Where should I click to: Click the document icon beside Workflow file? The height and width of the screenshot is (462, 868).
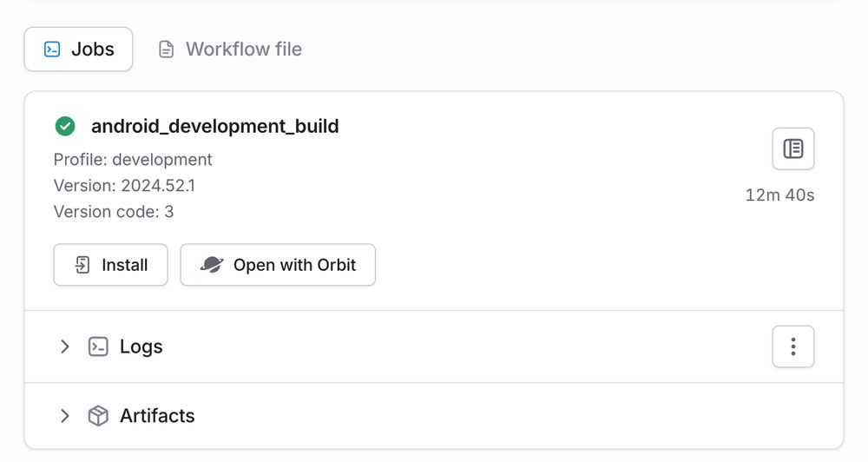click(x=166, y=49)
